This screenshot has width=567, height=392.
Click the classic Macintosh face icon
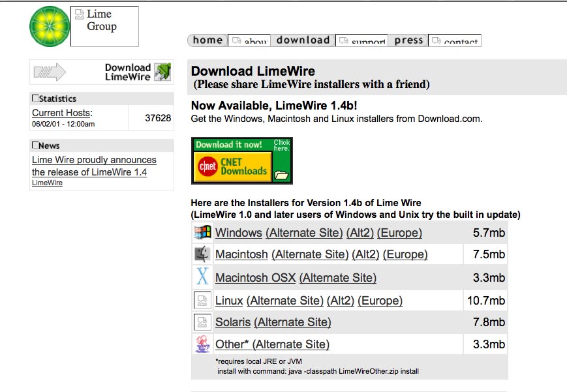[202, 254]
